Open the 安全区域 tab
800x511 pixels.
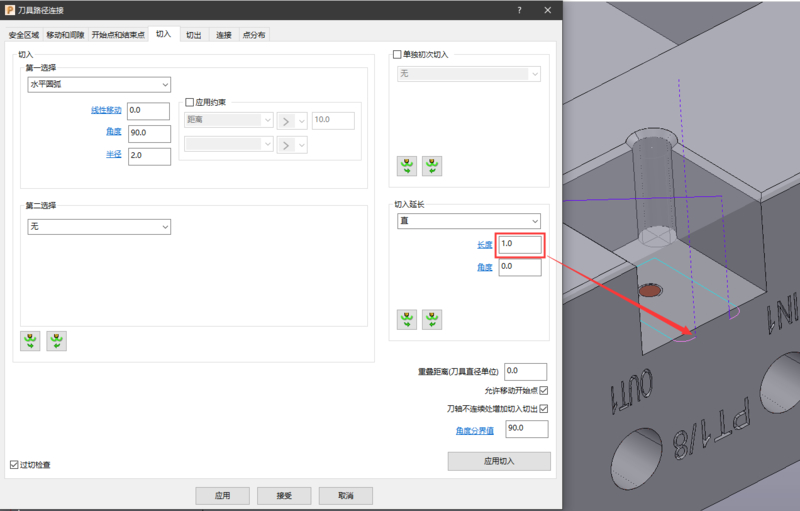[24, 35]
